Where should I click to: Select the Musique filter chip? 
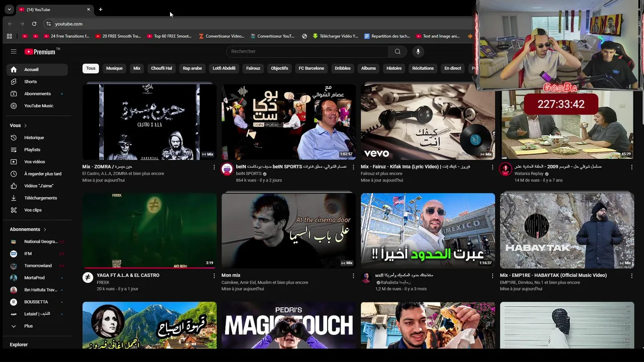114,68
